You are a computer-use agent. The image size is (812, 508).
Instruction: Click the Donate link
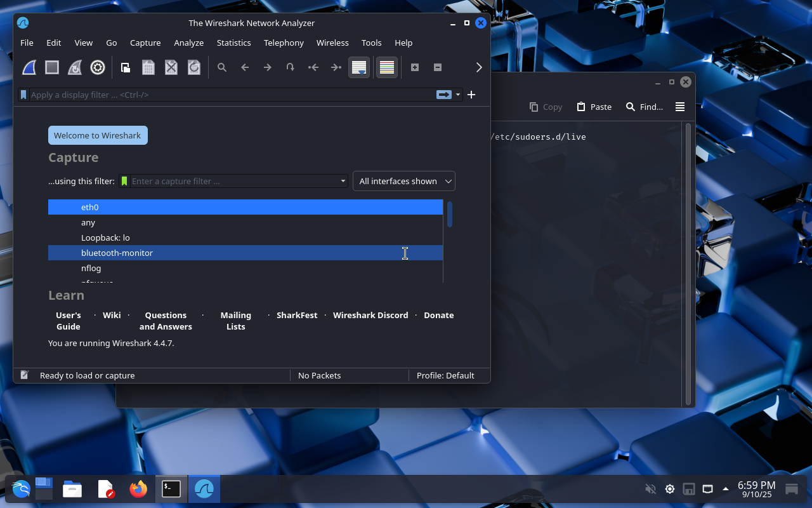pyautogui.click(x=439, y=315)
